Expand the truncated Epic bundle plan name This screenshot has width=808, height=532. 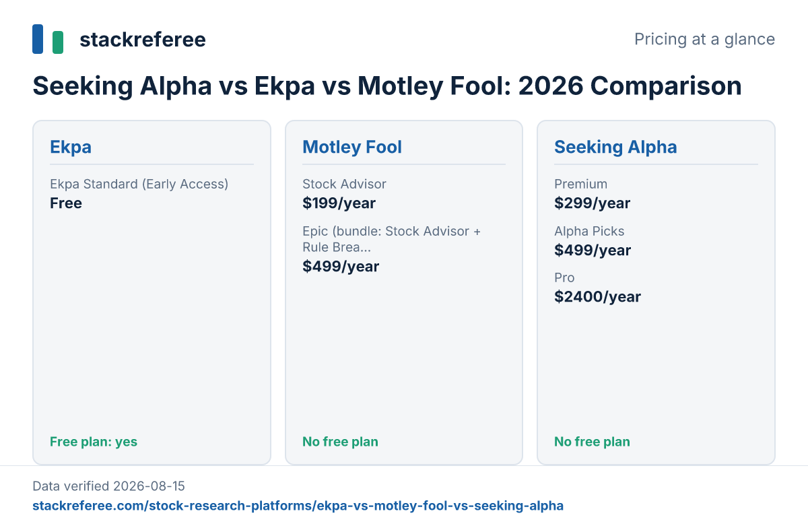(x=392, y=238)
